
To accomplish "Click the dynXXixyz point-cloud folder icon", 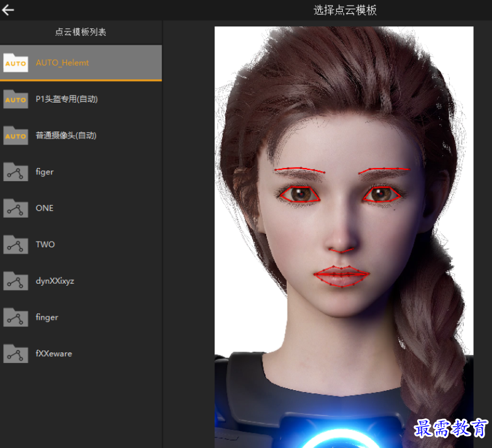I will tap(15, 281).
